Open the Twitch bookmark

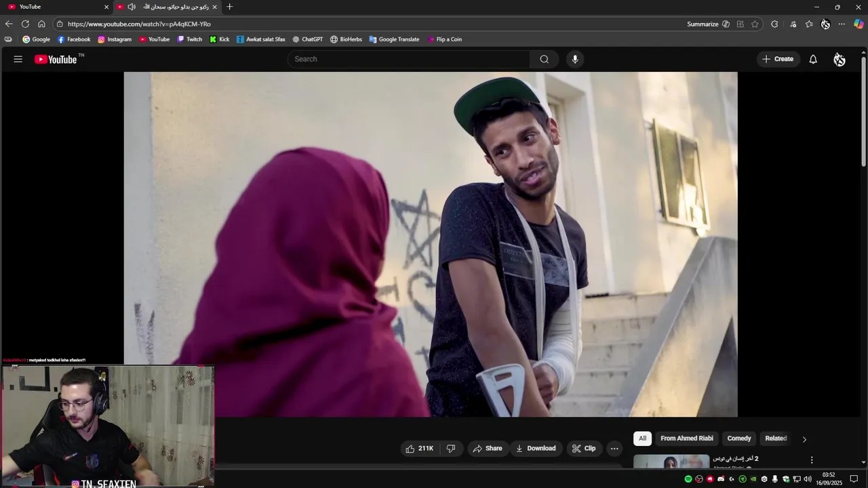[x=190, y=39]
